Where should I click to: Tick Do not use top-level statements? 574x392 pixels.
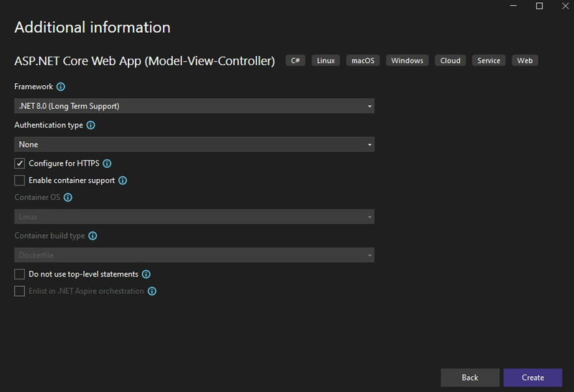(x=20, y=274)
